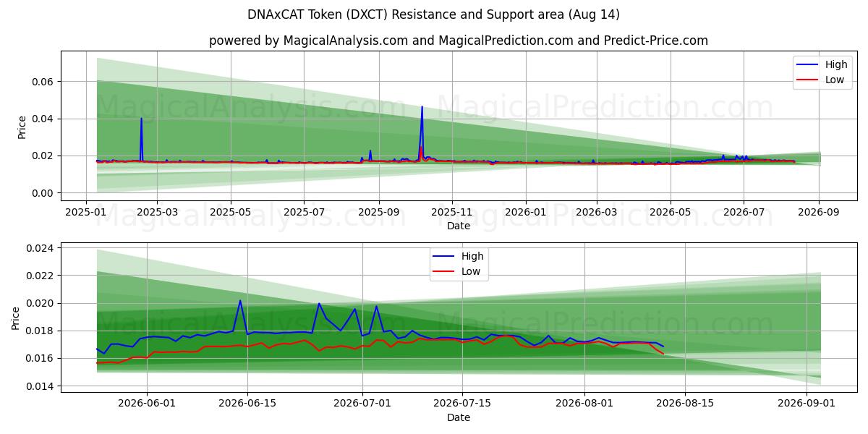Click the '2025-07' date label on the top chart axis
Screen dimensions: 868x434
304,213
